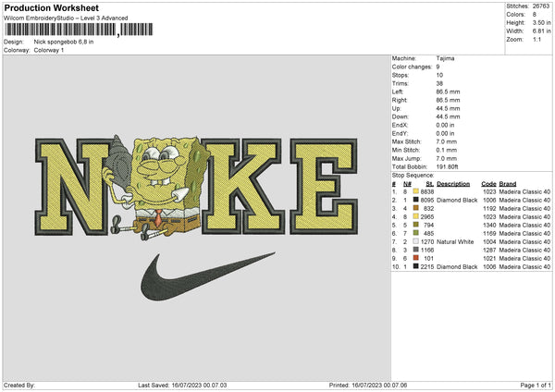Select stitch count '2215' in stop 10

pyautogui.click(x=427, y=267)
